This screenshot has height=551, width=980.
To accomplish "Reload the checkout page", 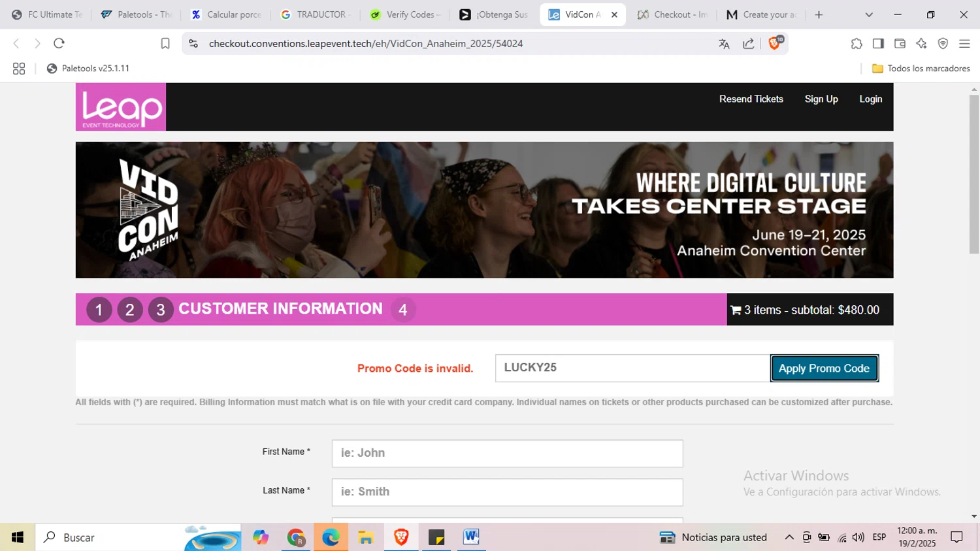I will point(59,43).
